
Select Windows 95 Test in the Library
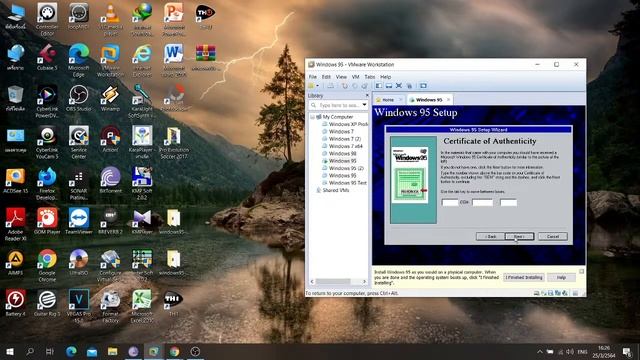click(344, 183)
